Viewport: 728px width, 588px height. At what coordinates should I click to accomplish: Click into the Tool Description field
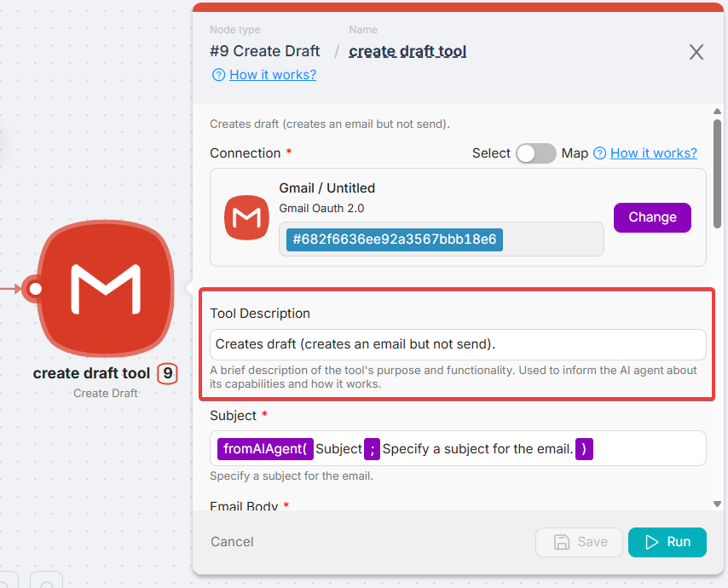(458, 344)
